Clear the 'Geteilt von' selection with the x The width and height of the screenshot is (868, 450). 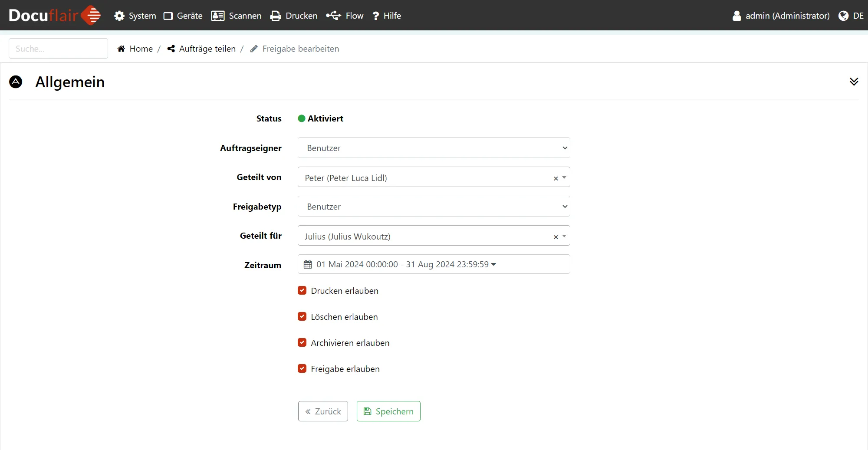pos(556,178)
